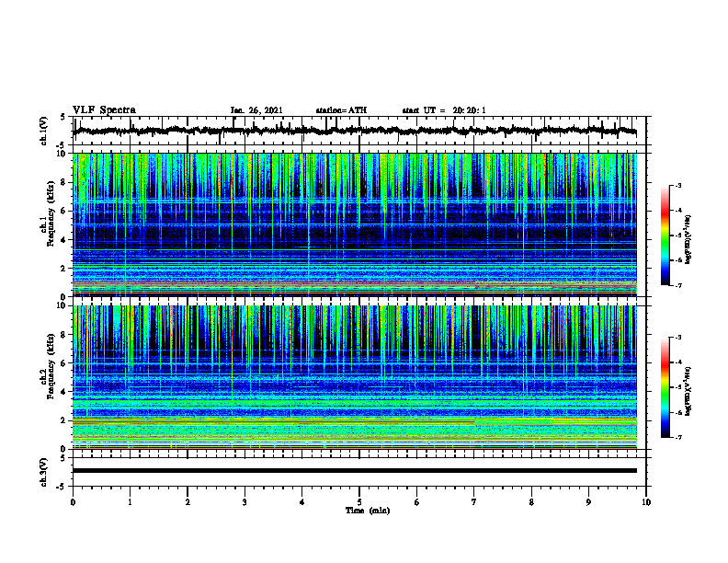Click the time axis tick label 7
The image size is (728, 563).
click(x=474, y=502)
